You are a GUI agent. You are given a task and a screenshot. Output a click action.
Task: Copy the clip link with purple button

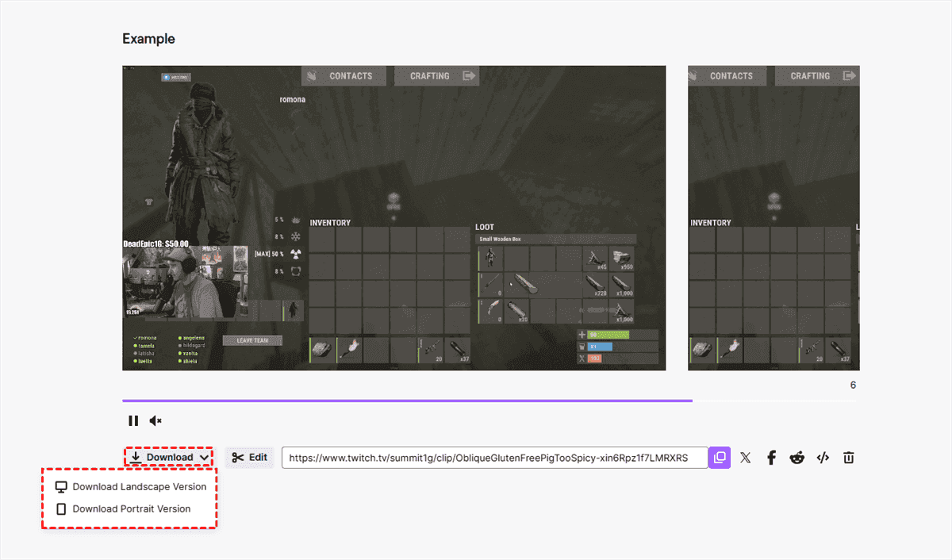click(720, 458)
